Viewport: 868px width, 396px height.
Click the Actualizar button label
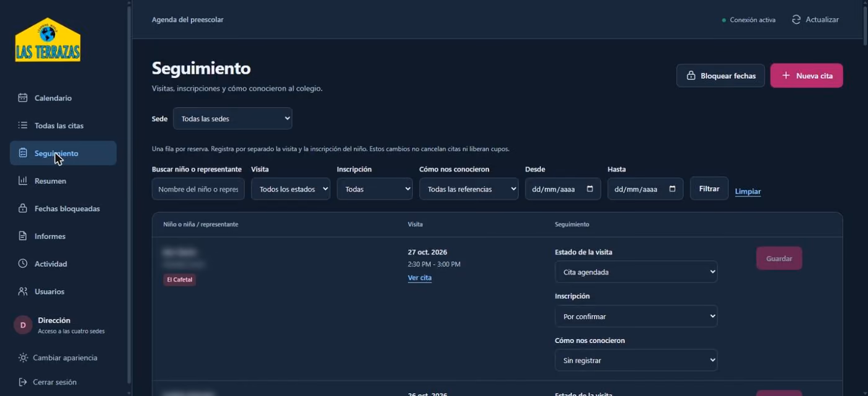pos(822,20)
